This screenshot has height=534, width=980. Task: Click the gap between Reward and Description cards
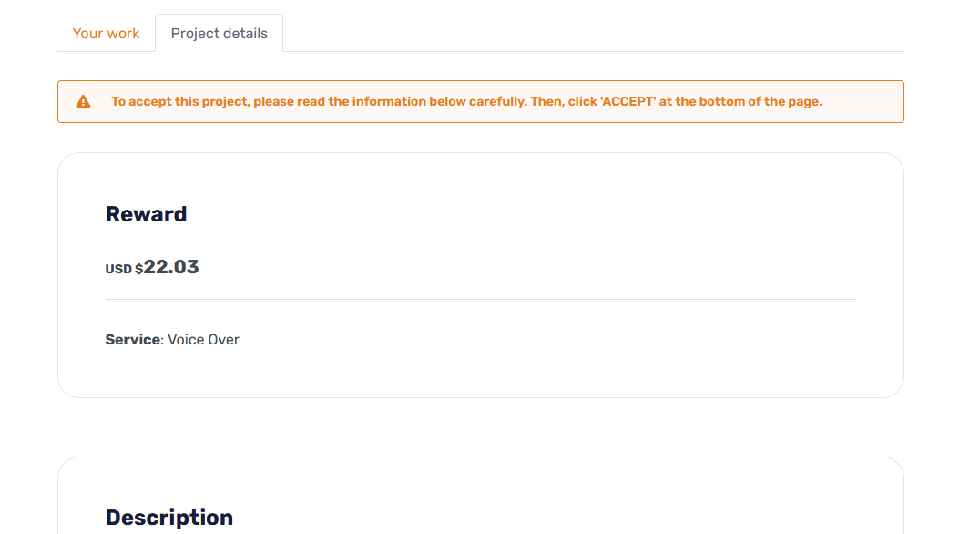coord(480,427)
